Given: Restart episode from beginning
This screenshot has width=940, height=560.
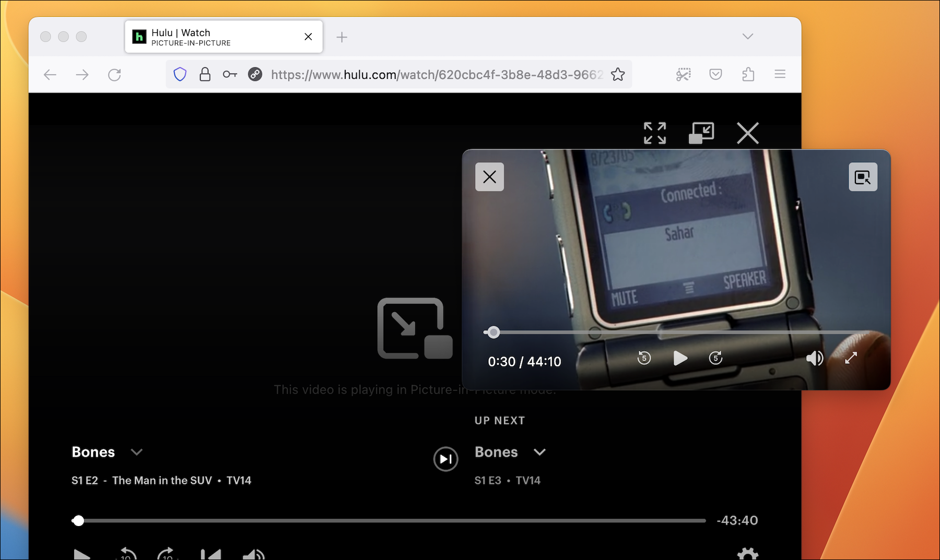Looking at the screenshot, I should pos(211,555).
